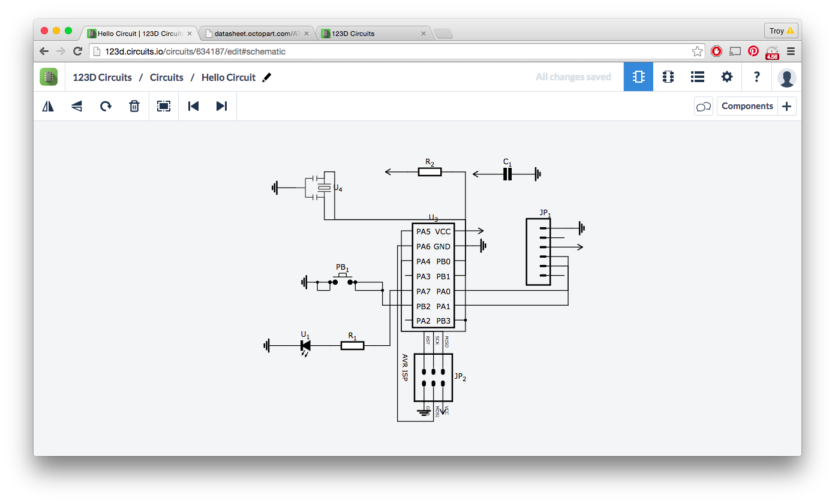Viewport: 835px width, 504px height.
Task: Click the AdBlock extension icon
Action: tap(716, 52)
